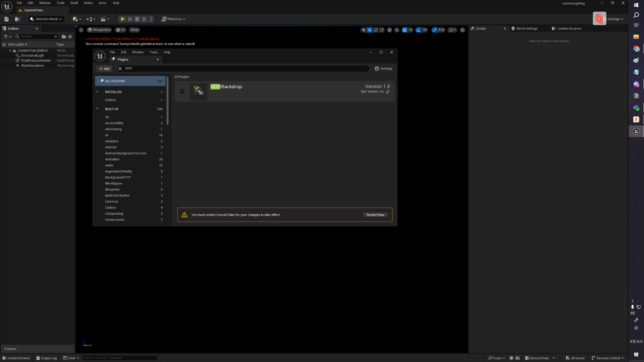Click the viewport layout icon
The height and width of the screenshot is (362, 644).
[463, 30]
